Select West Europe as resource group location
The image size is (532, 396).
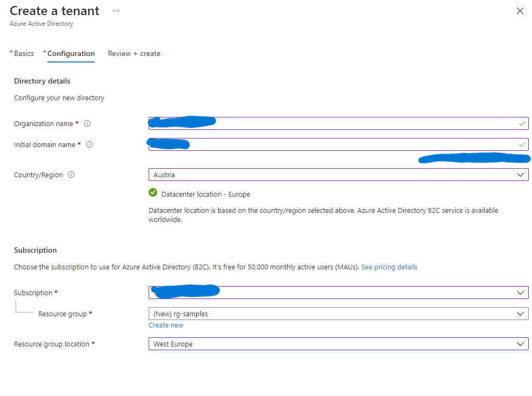tap(269, 344)
